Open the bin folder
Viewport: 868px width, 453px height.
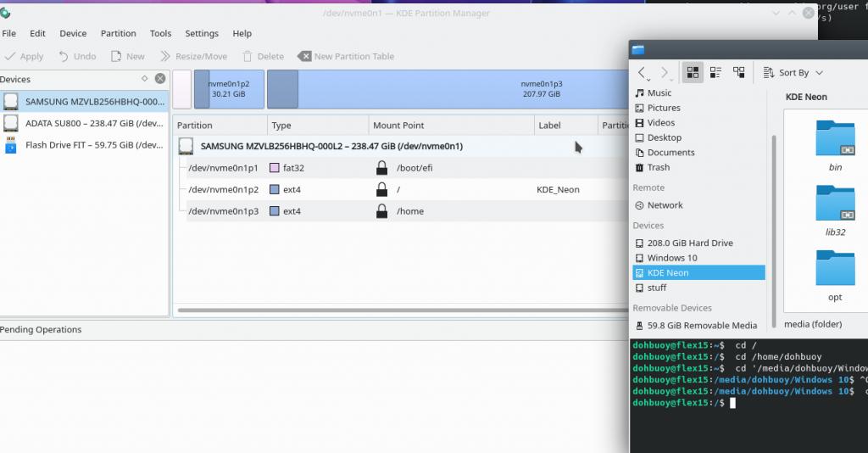coord(835,144)
